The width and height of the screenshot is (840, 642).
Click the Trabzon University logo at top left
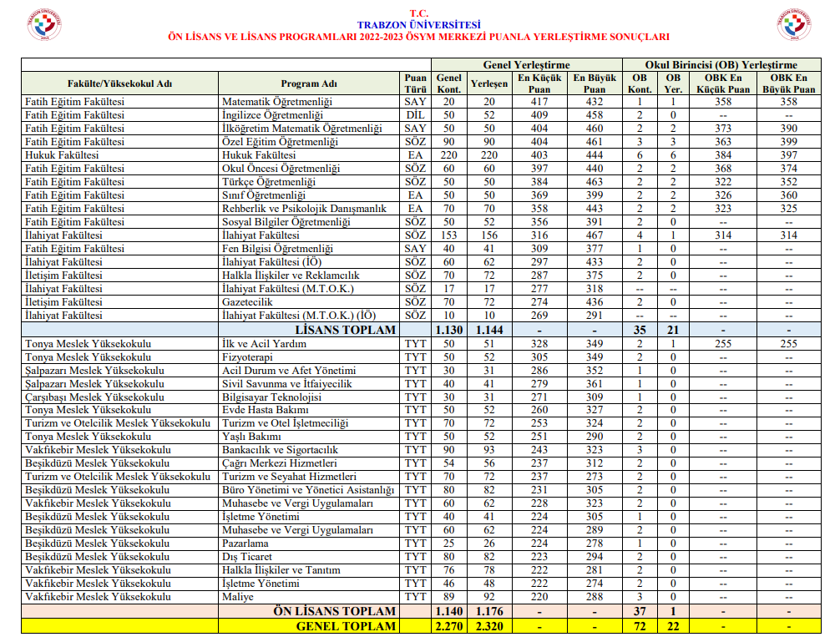44,24
